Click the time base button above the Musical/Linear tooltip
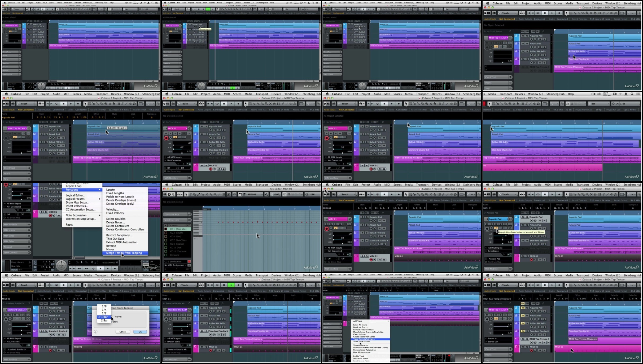Screen dimensions: 643x364 pyautogui.click(x=496, y=228)
